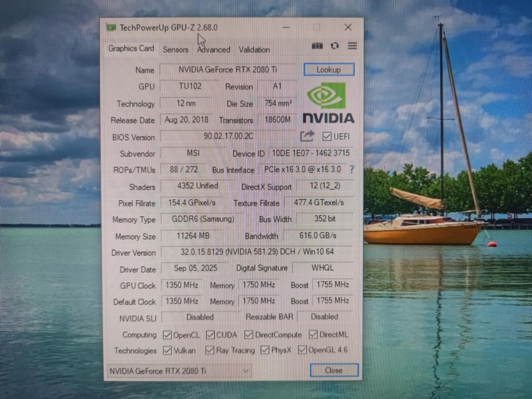Click the Texture Fillrate field 477.4 GTexel/s
532x399 pixels.
(x=319, y=203)
